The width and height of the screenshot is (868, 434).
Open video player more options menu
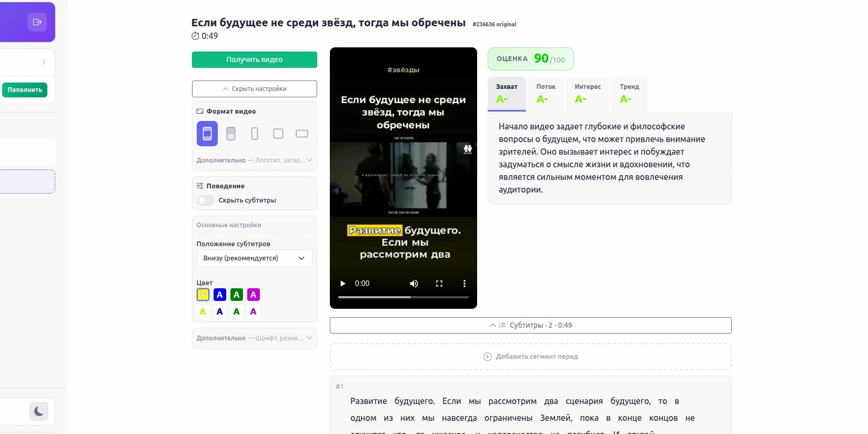click(464, 284)
